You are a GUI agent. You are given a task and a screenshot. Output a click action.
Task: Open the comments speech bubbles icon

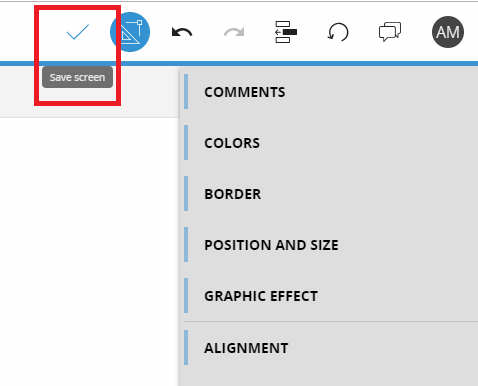(x=390, y=32)
